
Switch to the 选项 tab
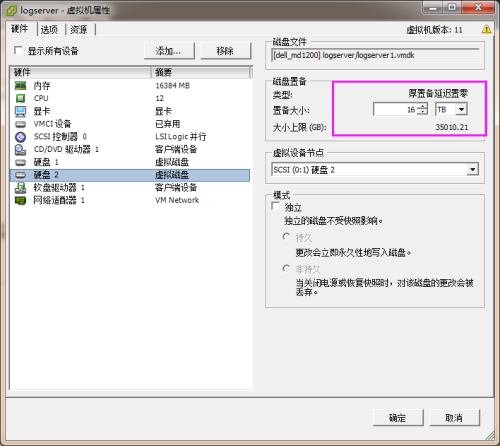tap(49, 30)
